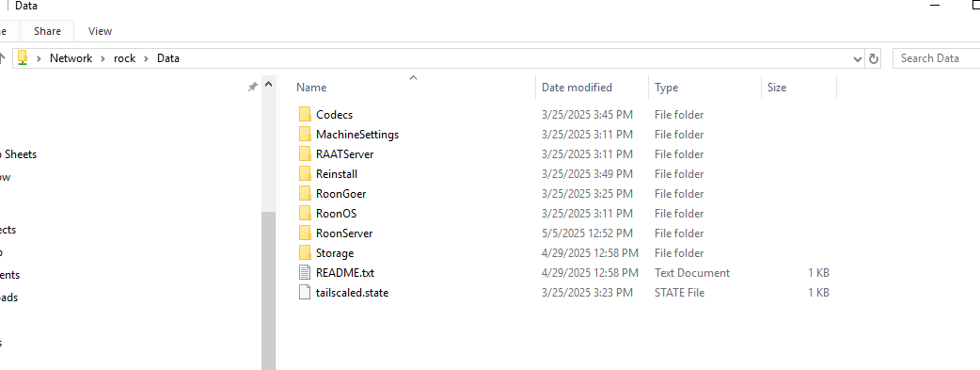
Task: Select the RAATServer folder name
Action: (x=345, y=154)
